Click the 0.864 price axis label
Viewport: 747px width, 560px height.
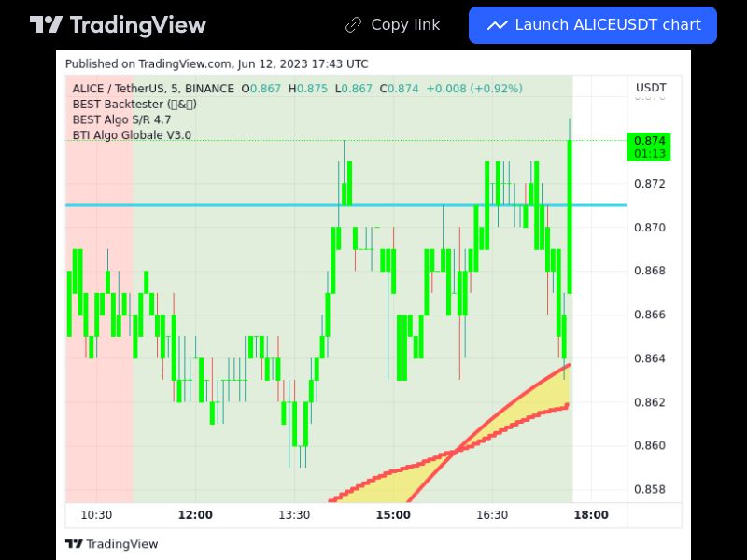click(649, 358)
